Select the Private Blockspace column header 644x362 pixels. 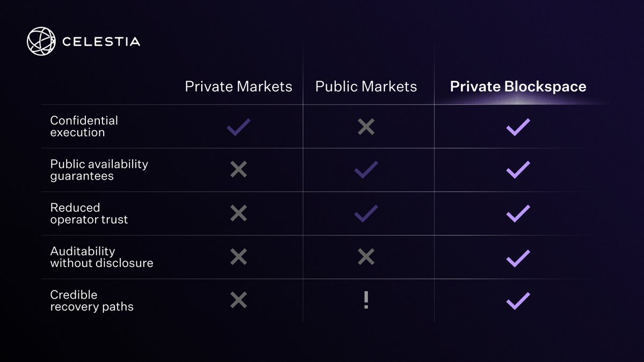[518, 87]
